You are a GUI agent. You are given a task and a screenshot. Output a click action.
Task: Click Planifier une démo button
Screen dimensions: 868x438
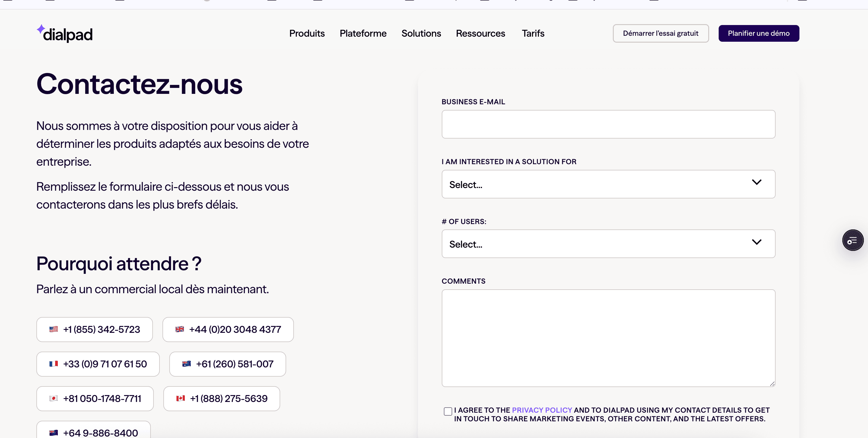[759, 33]
